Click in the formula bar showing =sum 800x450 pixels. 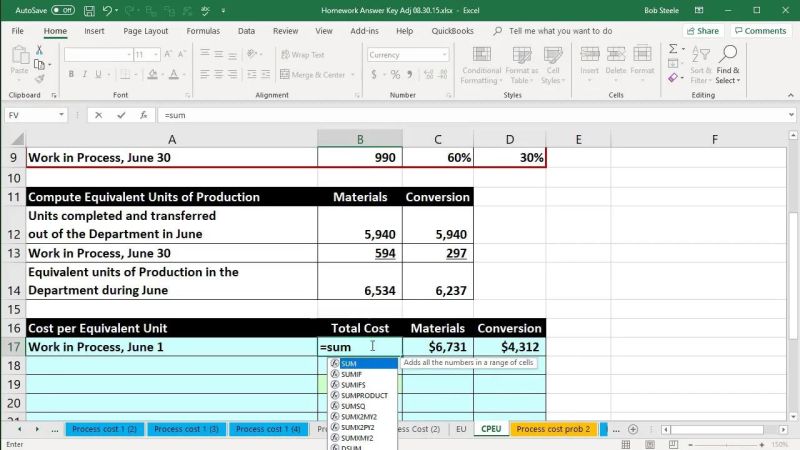[472, 115]
